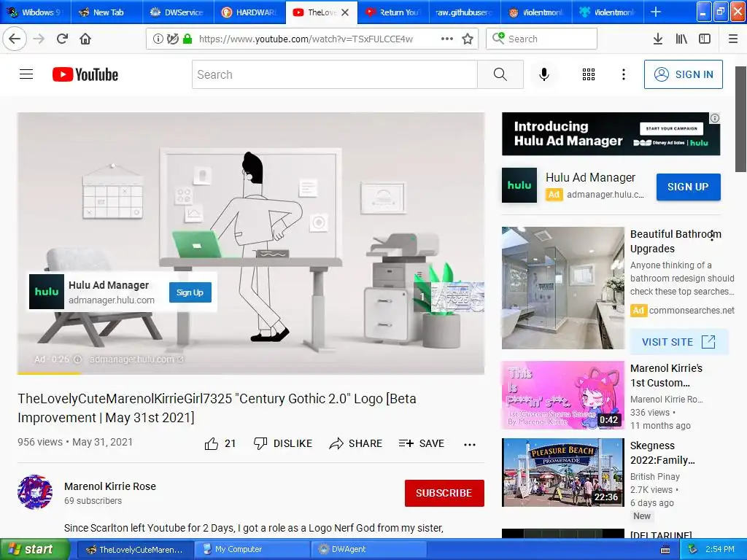Open Marenol Kirrie Rose channel avatar

coord(35,492)
